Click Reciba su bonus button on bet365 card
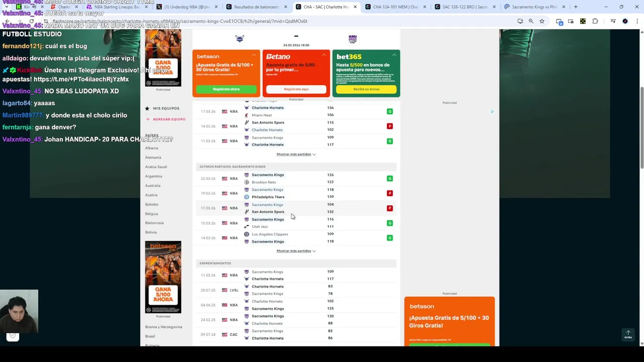644x362 pixels. (366, 89)
